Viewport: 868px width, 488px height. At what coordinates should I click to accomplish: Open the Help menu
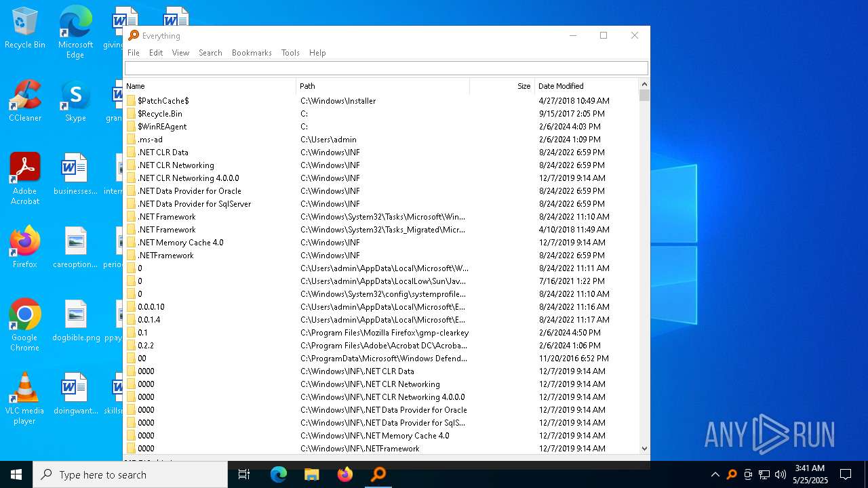coord(317,53)
